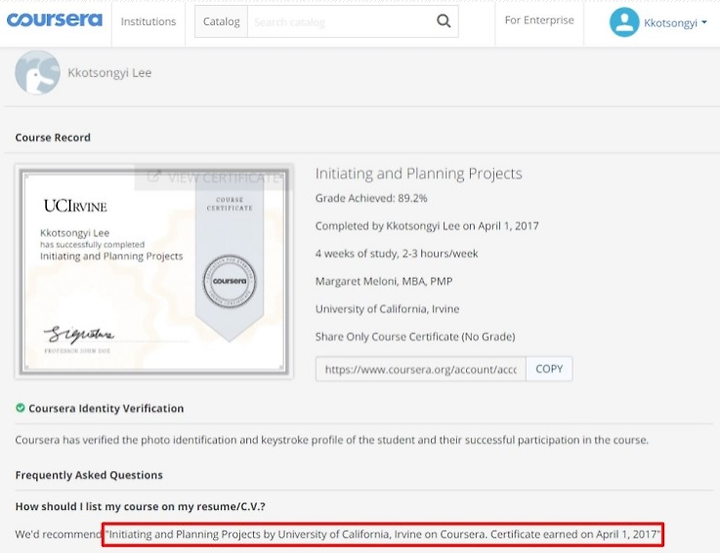Open the Institutions menu
This screenshot has width=720, height=553.
point(148,22)
